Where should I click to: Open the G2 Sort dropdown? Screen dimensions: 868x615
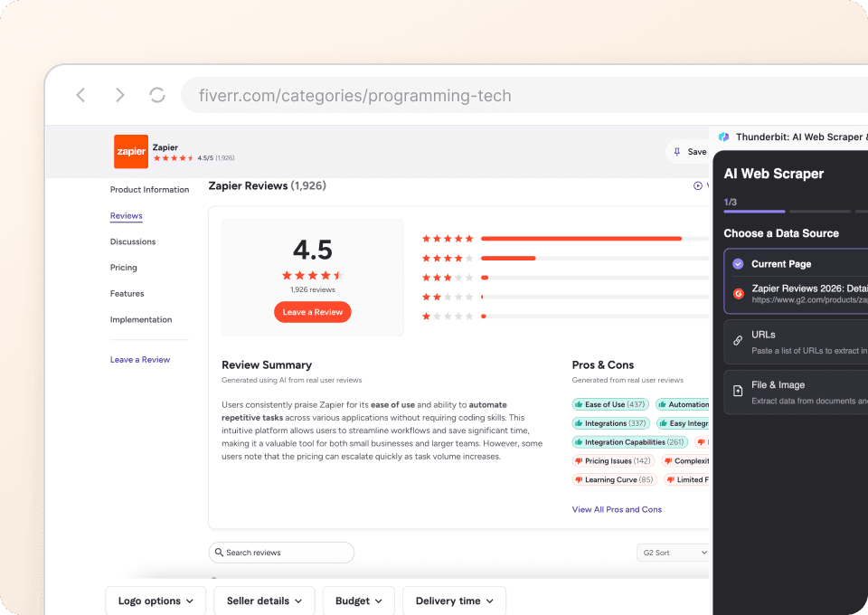(674, 553)
